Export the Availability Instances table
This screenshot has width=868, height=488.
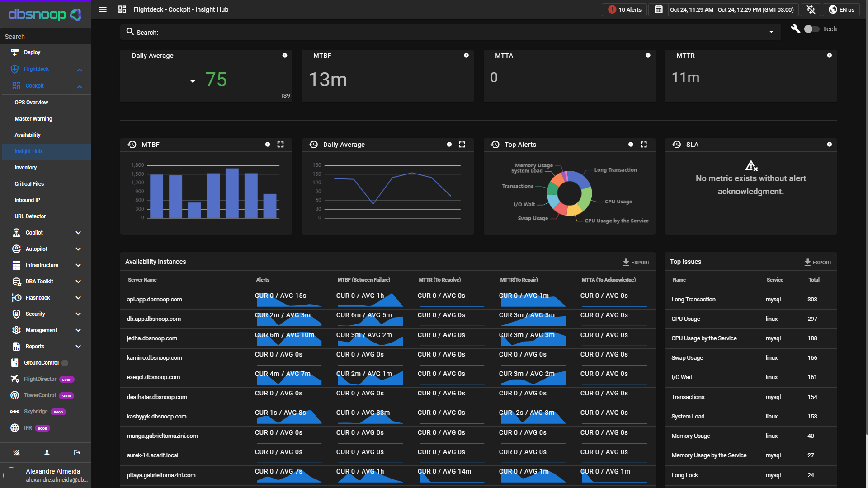tap(637, 262)
